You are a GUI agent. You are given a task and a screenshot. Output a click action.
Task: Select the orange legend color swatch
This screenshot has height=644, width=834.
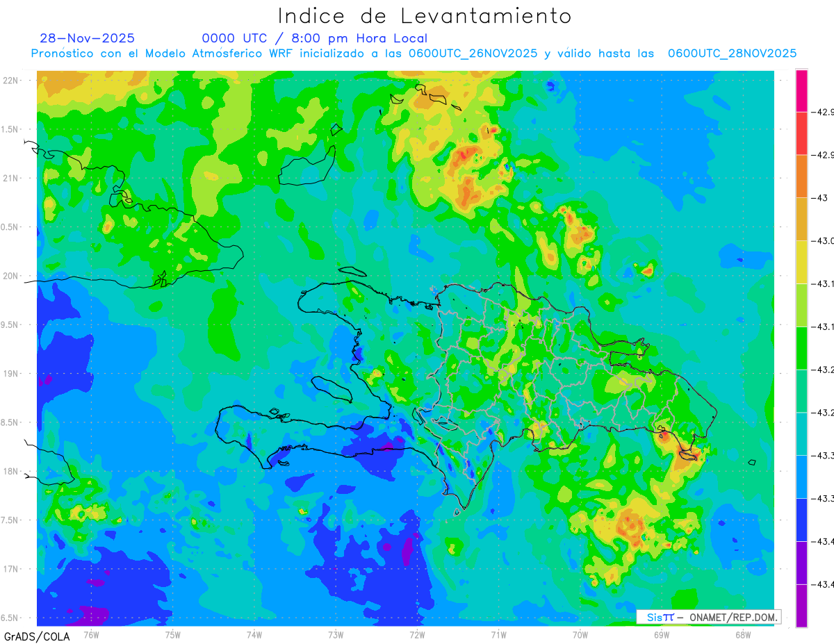pos(801,176)
